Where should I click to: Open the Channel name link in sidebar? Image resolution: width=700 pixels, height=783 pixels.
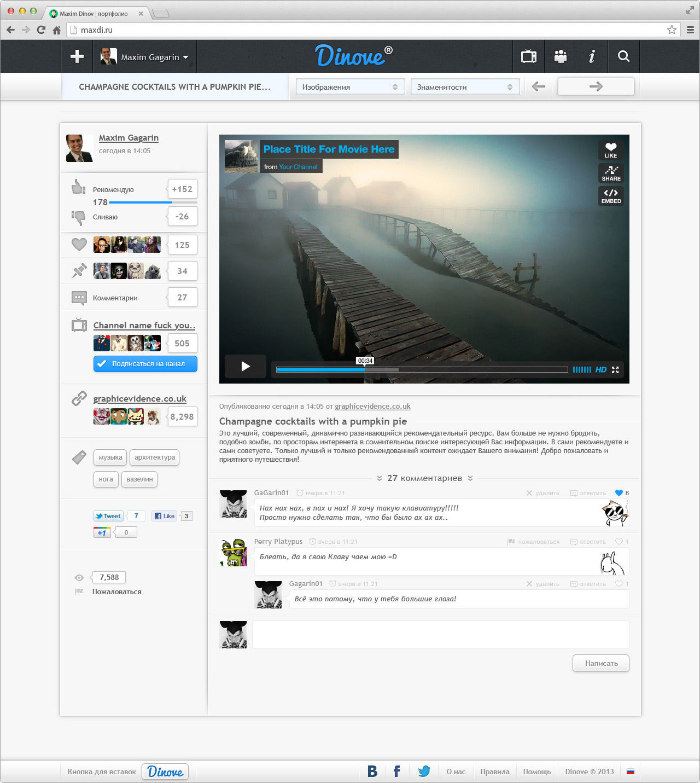(144, 326)
